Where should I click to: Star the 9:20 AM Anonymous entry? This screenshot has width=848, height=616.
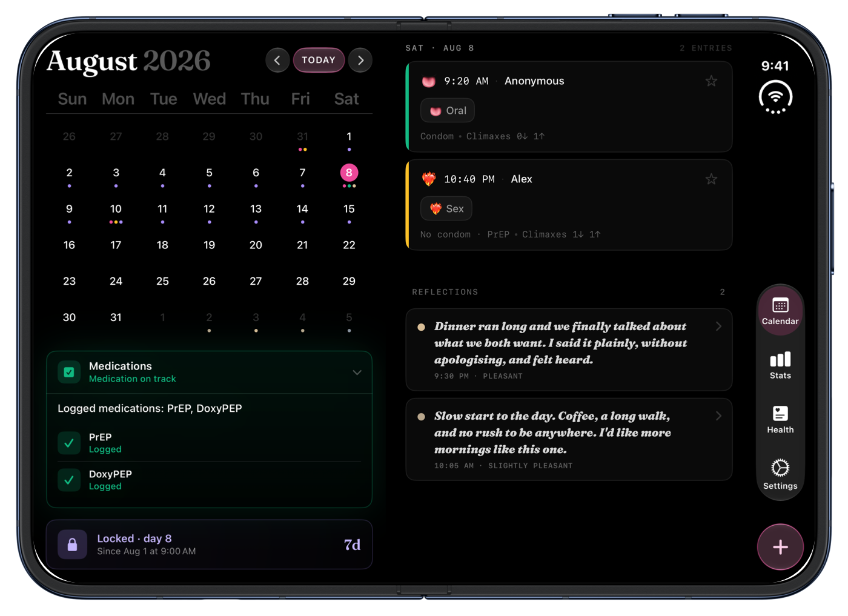point(711,81)
